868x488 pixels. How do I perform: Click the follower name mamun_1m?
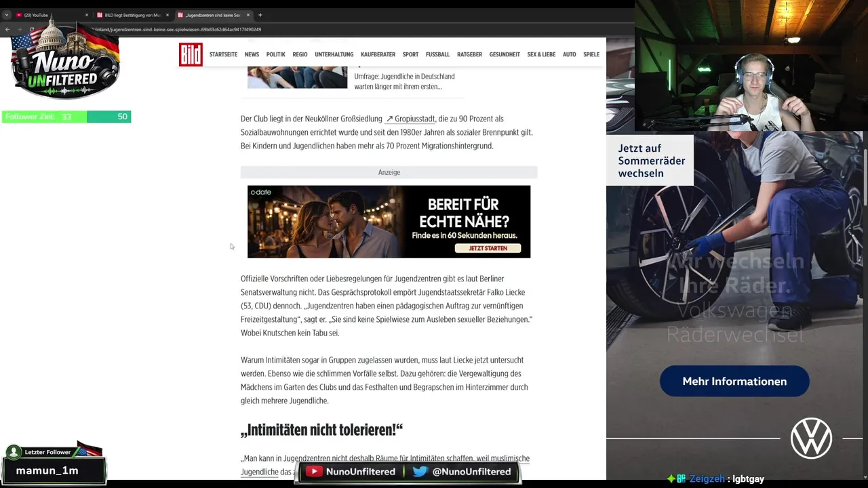(47, 470)
